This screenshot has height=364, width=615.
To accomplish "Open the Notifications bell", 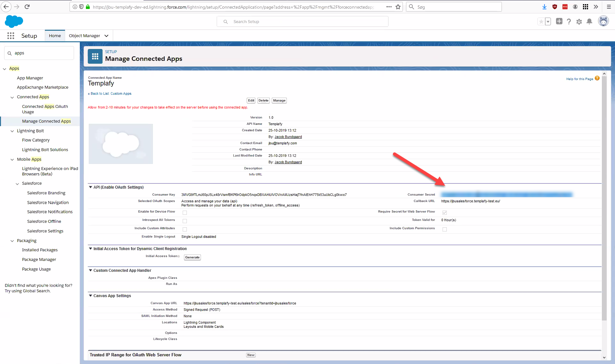I will pyautogui.click(x=589, y=21).
